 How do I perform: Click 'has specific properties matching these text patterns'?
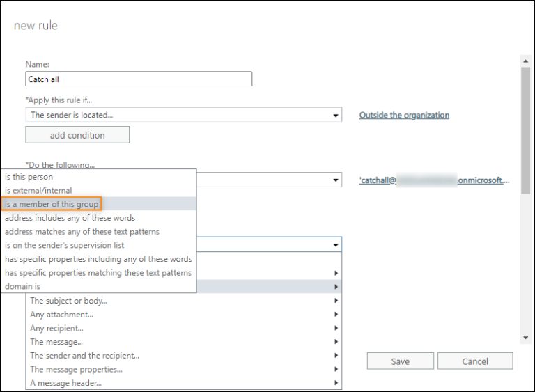(x=98, y=272)
